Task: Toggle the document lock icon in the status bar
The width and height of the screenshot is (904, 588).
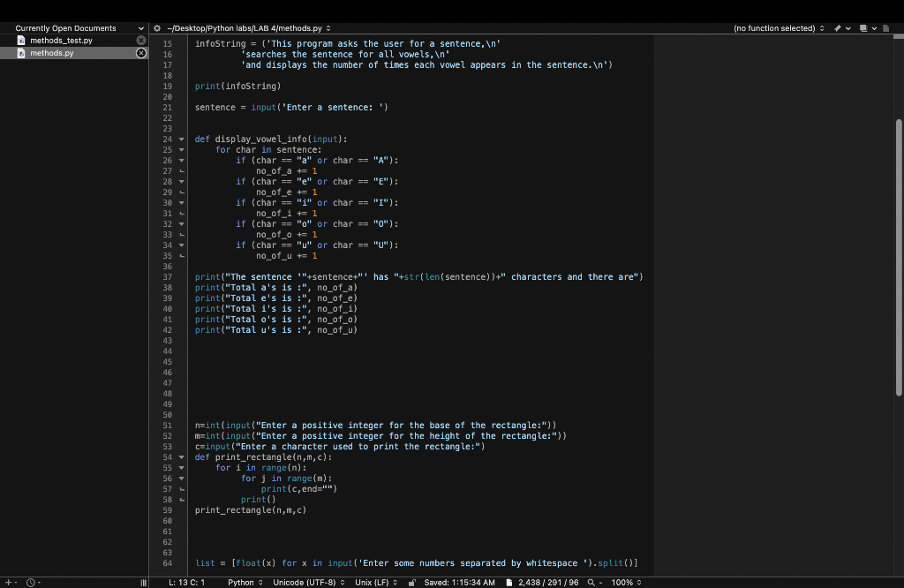Action: 411,582
